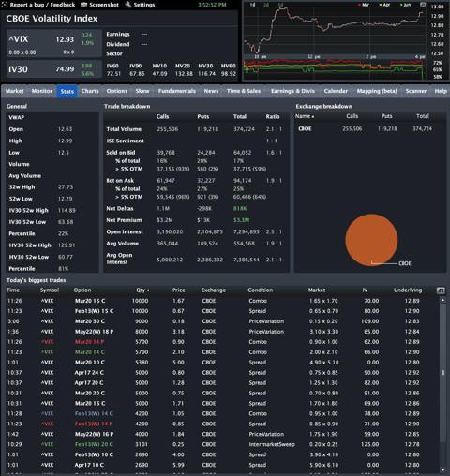The image size is (450, 476).
Task: Click the orange CBOE pie chart slice
Action: pos(371,240)
